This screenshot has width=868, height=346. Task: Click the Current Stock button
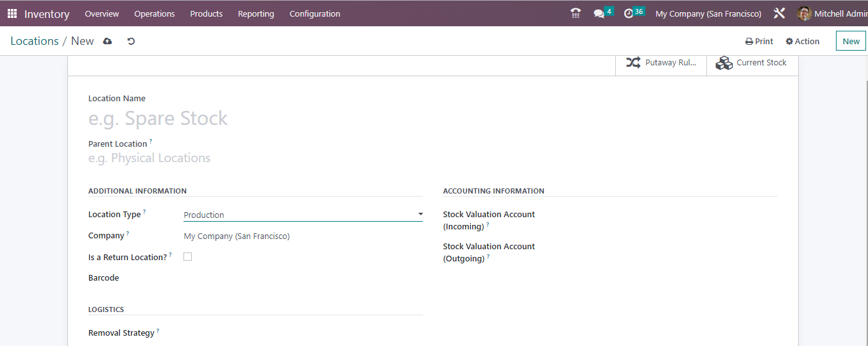752,63
